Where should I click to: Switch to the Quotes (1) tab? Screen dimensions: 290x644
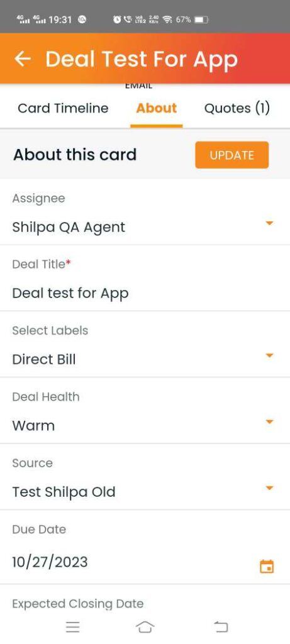coord(237,108)
